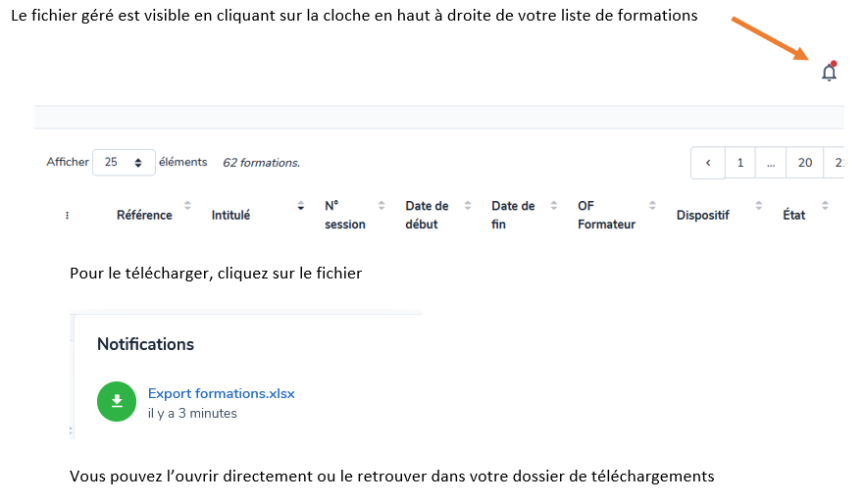
Task: Click the green download icon in Notifications
Action: (117, 400)
